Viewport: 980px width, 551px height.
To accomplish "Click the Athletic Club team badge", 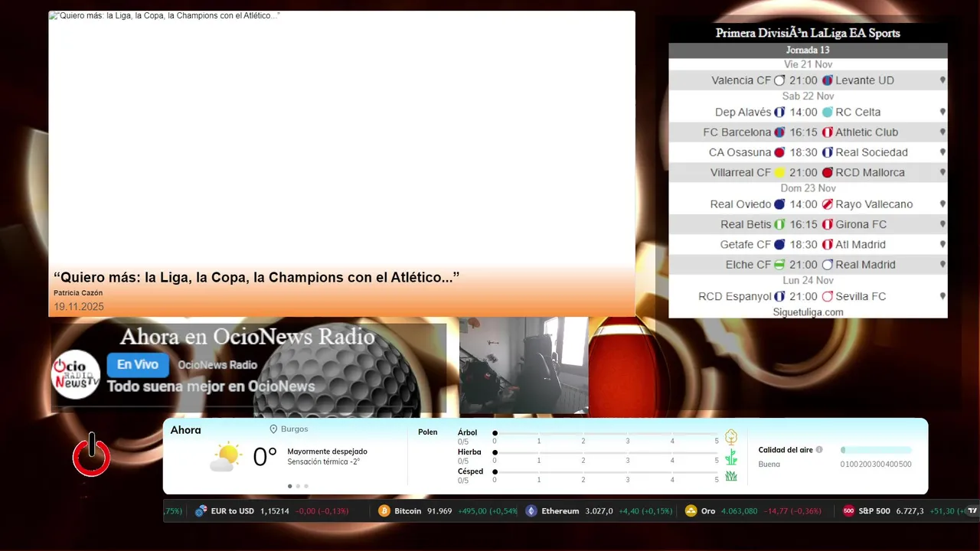I will 827,132.
